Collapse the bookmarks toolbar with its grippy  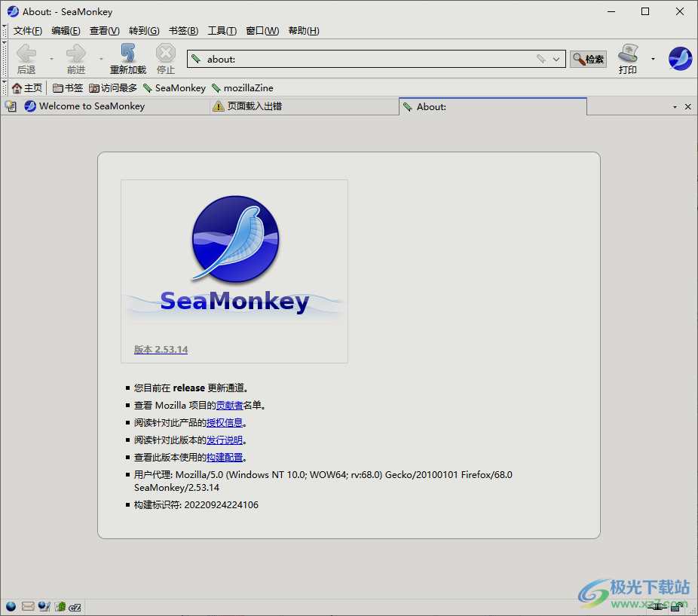pyautogui.click(x=5, y=87)
